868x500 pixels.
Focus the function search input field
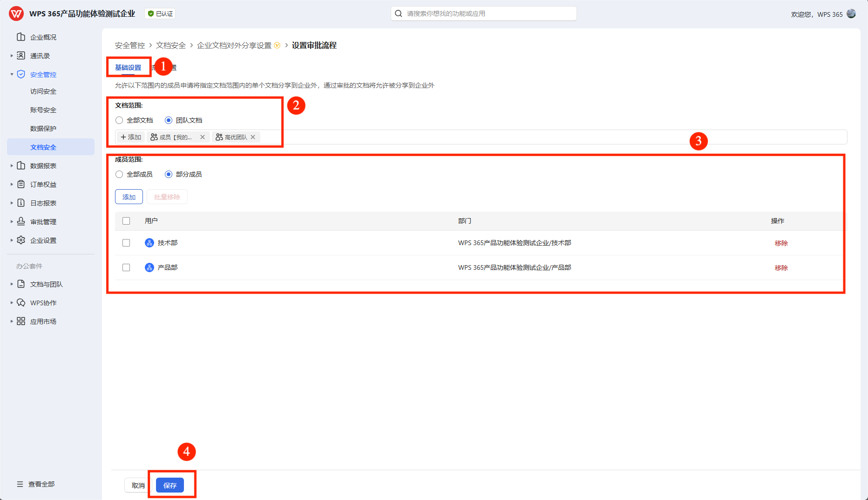(x=484, y=14)
